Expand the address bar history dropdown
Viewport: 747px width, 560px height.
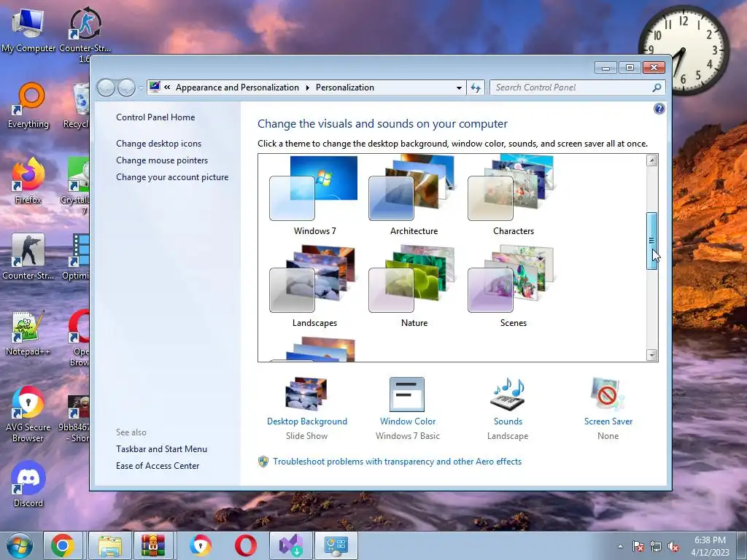tap(459, 87)
